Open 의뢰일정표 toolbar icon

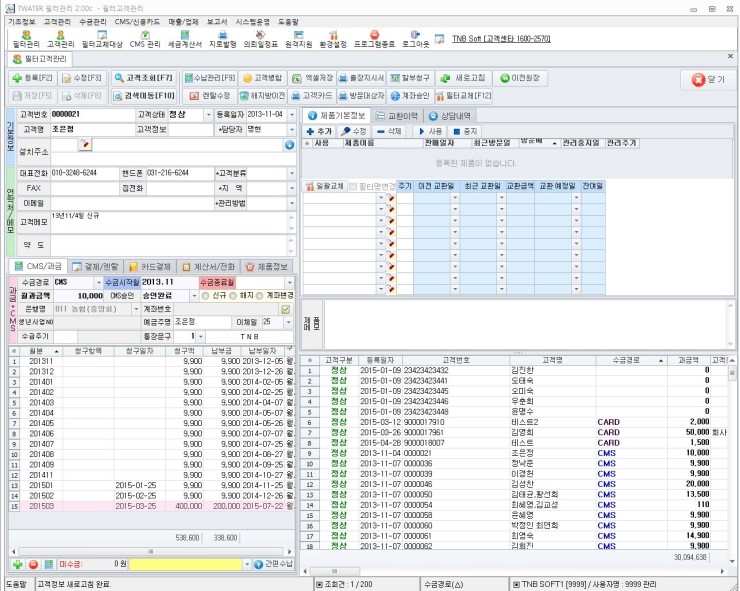pyautogui.click(x=261, y=39)
